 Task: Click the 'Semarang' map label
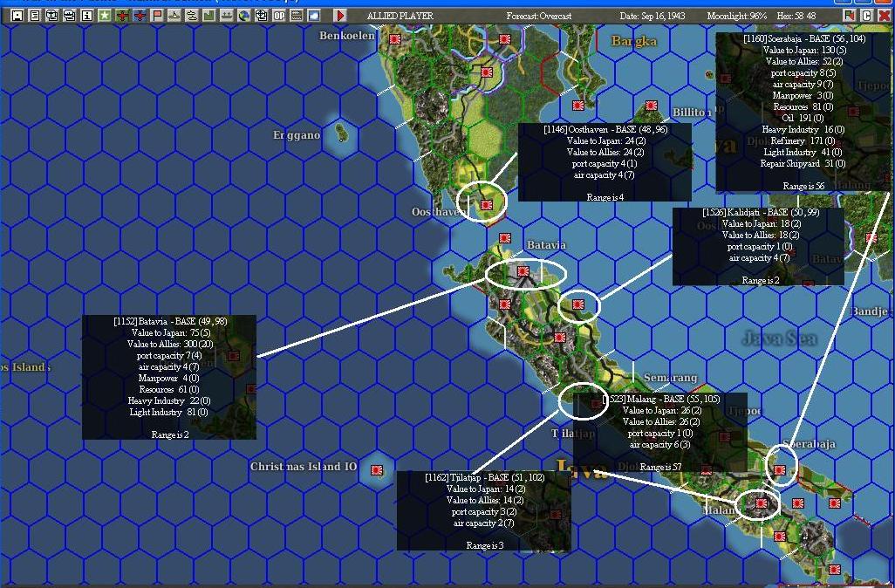coord(670,378)
